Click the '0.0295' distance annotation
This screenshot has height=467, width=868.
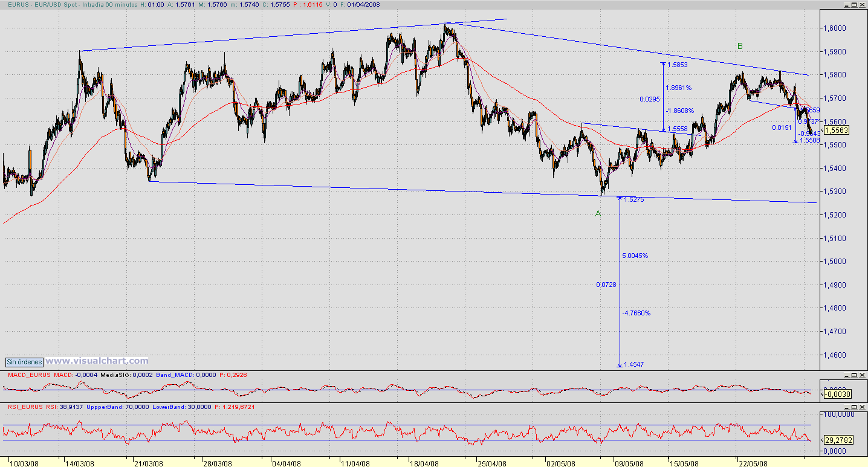[x=649, y=99]
